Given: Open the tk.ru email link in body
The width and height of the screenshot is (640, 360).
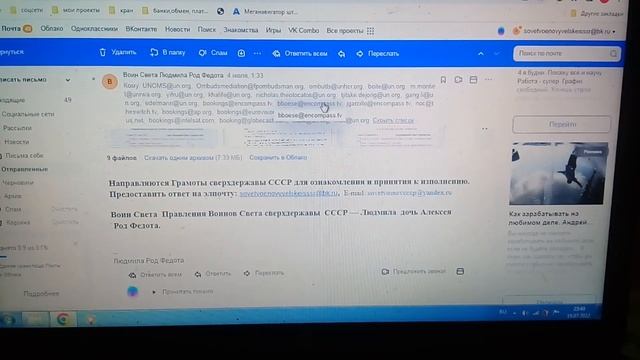Looking at the screenshot, I should pos(289,193).
